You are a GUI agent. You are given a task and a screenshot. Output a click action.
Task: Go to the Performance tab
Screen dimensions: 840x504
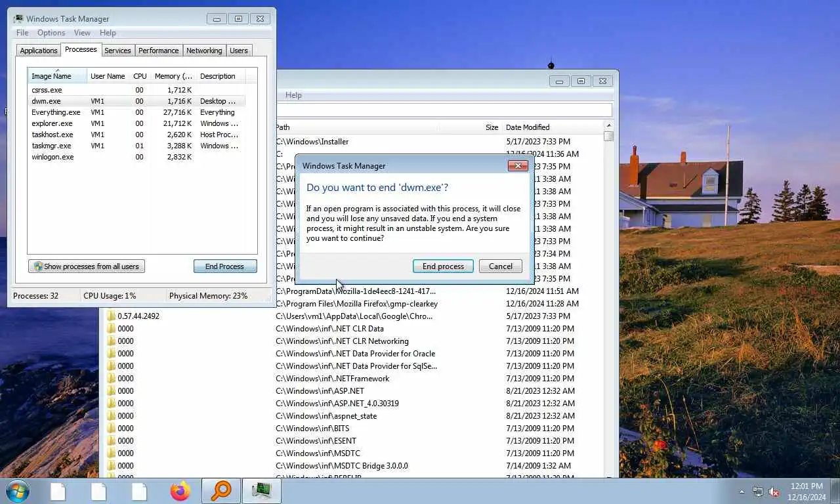(x=158, y=51)
